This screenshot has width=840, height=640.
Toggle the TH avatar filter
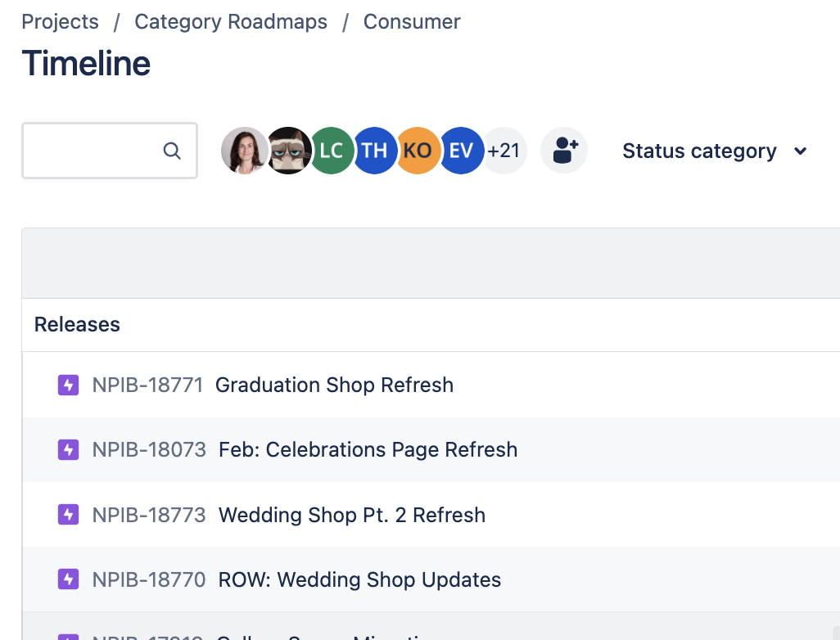click(374, 151)
